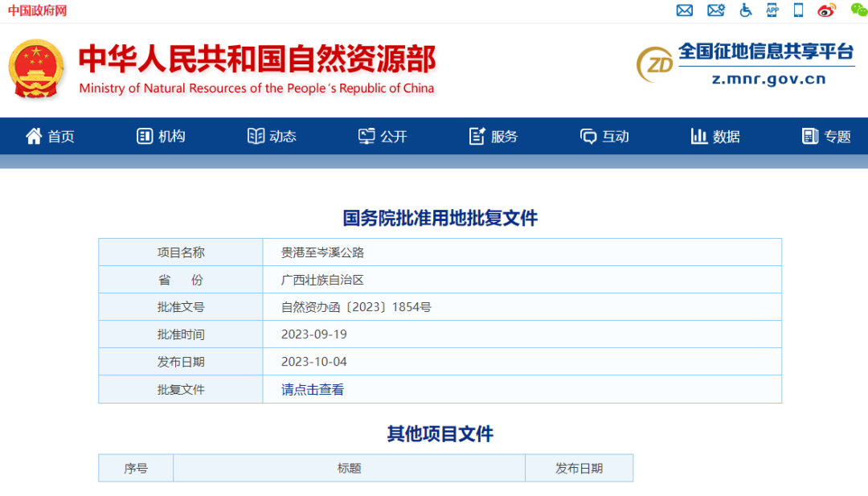Open the 专题 navigation item
This screenshot has width=868, height=496.
tap(826, 137)
